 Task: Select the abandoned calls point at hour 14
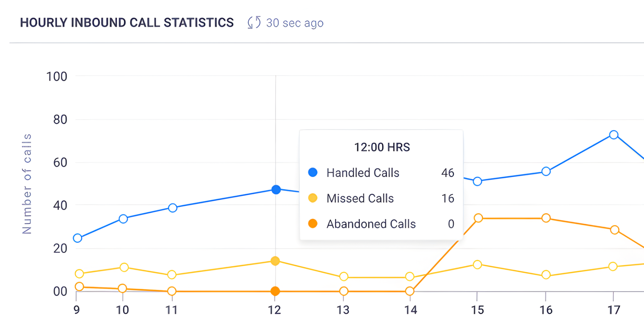point(410,291)
